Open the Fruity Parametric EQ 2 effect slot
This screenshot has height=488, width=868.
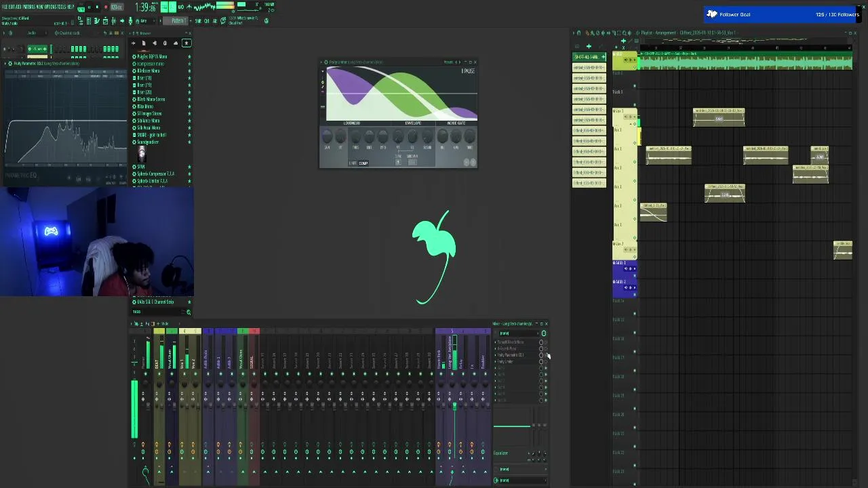[515, 355]
